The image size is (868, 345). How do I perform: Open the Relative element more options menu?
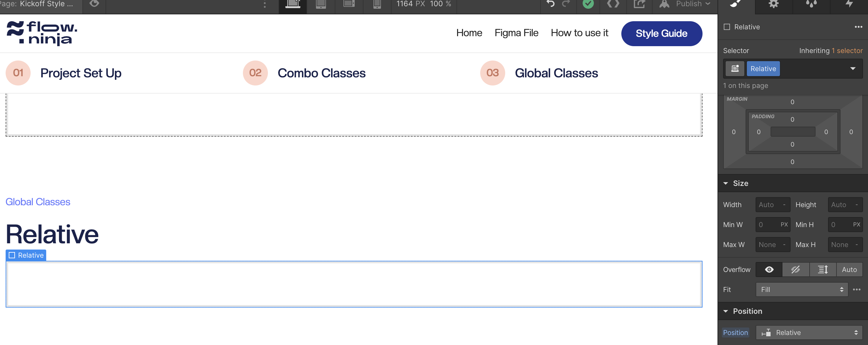coord(858,27)
